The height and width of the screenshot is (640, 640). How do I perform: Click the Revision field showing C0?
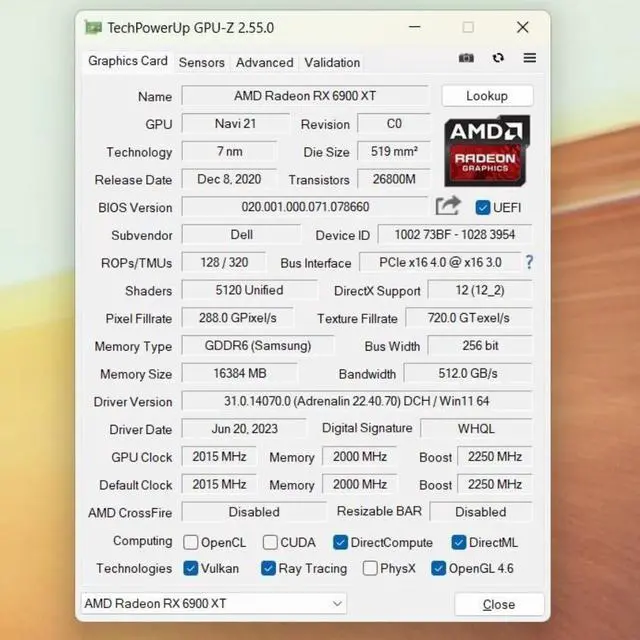[394, 124]
